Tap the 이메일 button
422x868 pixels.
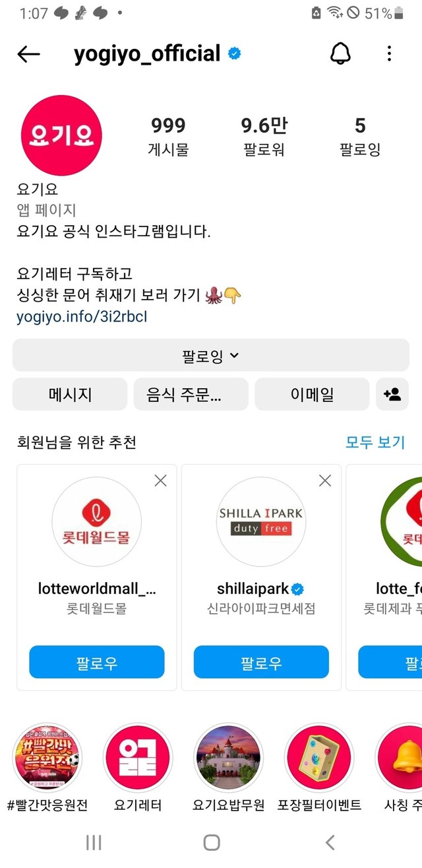point(312,394)
